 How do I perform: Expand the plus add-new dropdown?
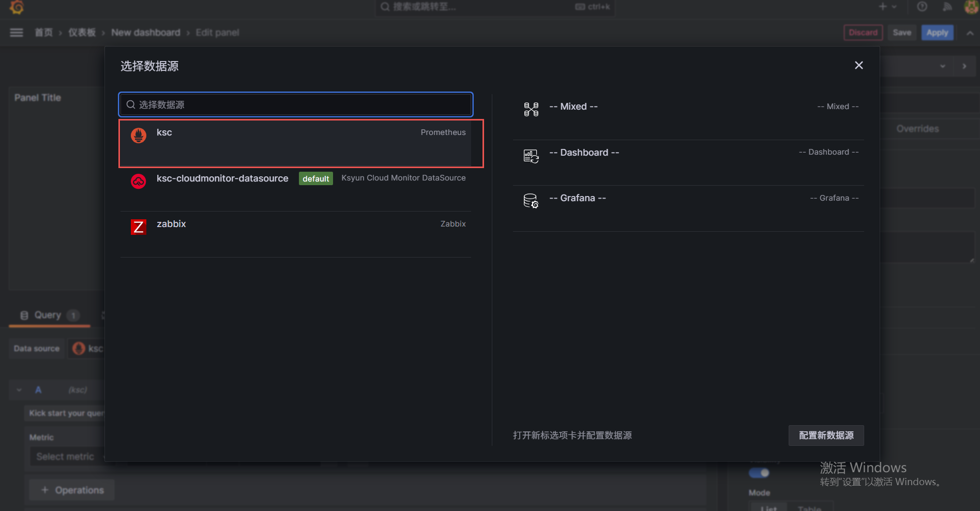tap(887, 7)
